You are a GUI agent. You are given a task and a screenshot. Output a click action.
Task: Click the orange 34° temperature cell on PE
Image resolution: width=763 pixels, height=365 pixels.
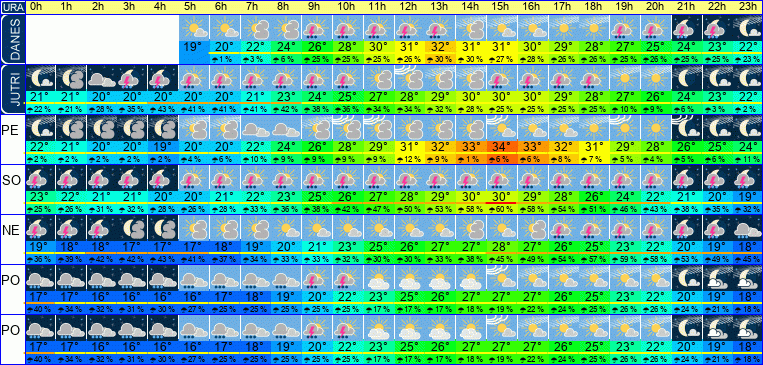(x=502, y=146)
